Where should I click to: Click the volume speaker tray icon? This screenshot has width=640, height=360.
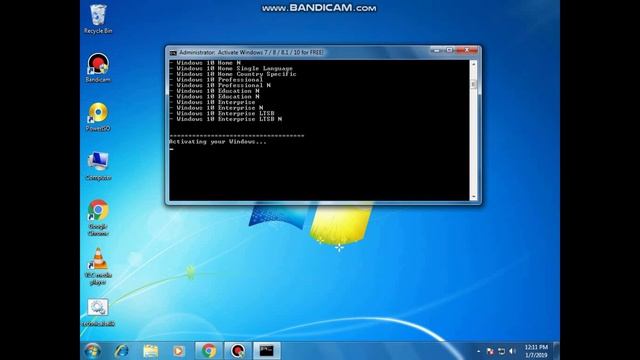click(x=513, y=351)
